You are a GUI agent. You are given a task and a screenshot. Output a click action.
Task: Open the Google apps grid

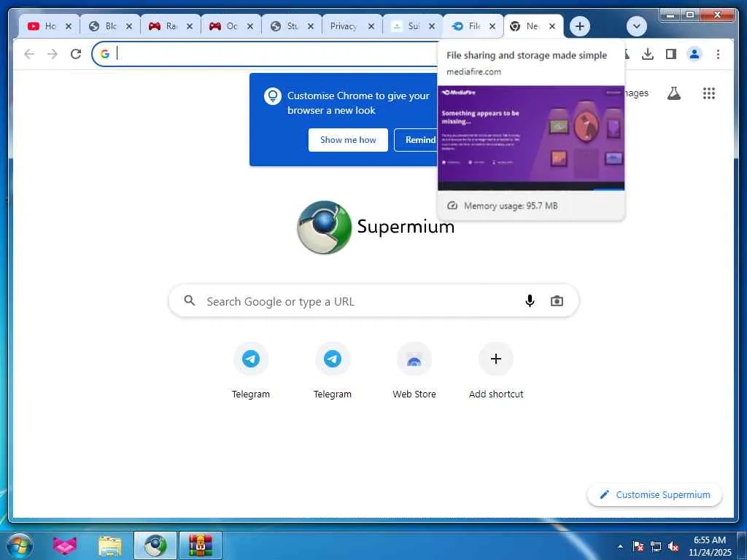[709, 93]
